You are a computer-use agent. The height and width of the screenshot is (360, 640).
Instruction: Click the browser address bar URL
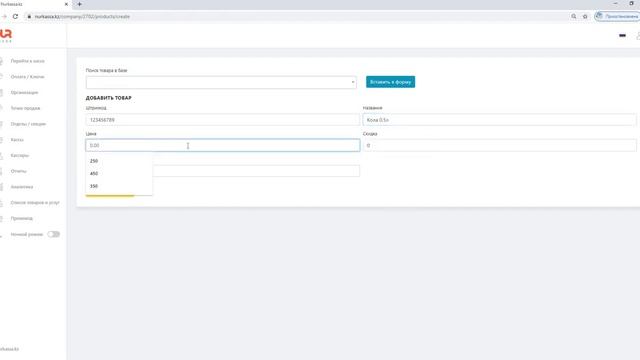[x=82, y=16]
